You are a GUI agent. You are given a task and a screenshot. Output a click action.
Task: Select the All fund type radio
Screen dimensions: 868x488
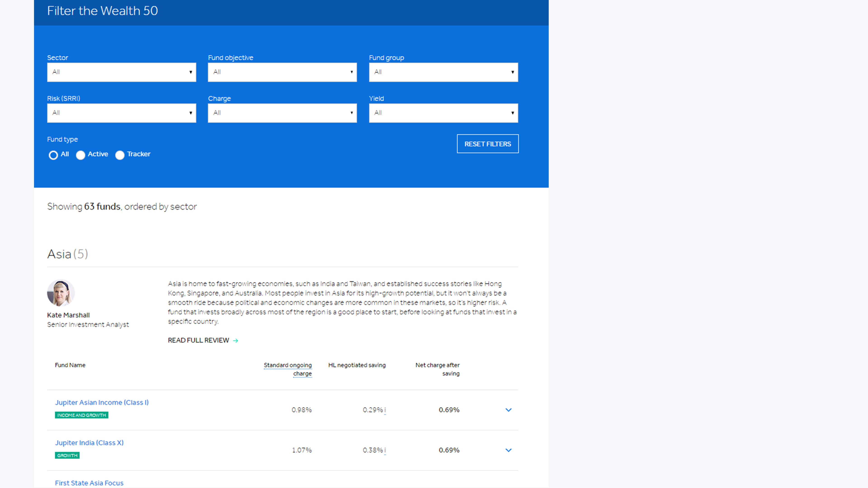53,155
